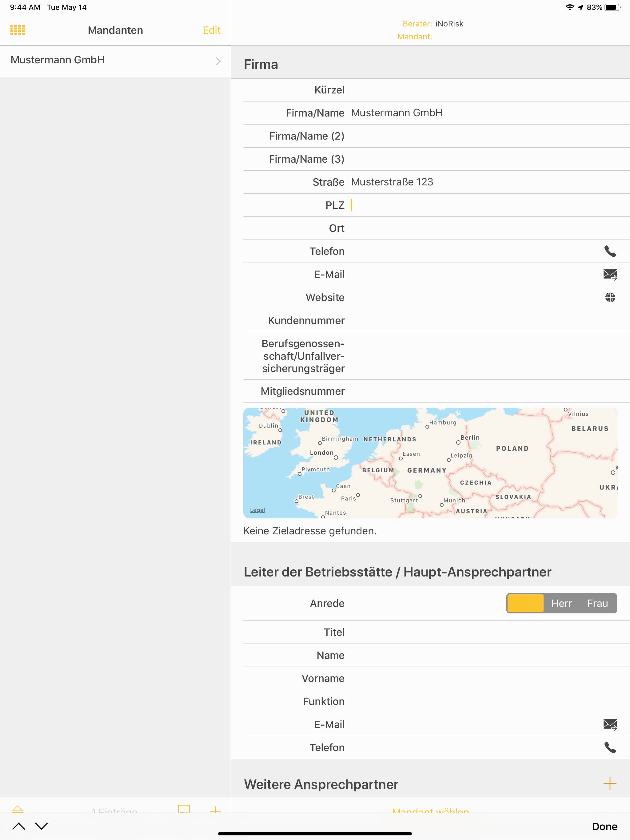
Task: Open the yellow grid menu icon
Action: pyautogui.click(x=18, y=30)
